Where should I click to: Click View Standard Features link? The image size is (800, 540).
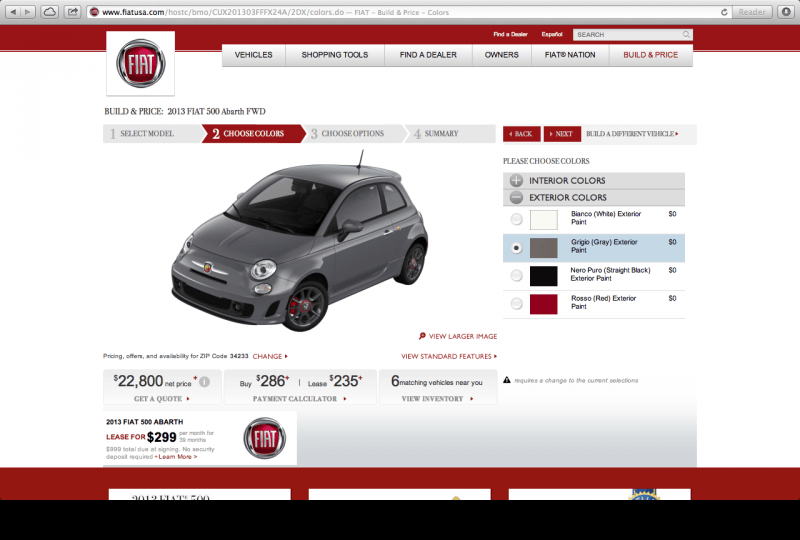[x=448, y=356]
